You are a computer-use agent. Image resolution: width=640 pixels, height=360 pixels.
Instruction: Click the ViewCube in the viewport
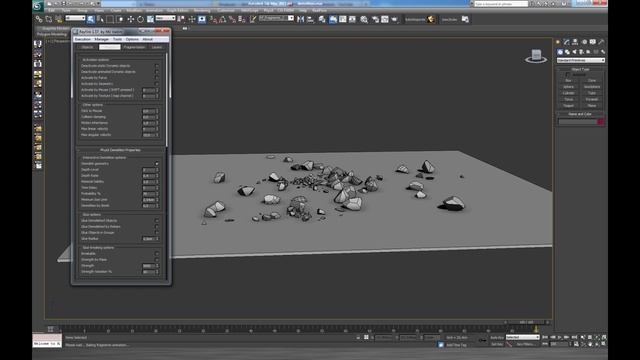point(536,56)
